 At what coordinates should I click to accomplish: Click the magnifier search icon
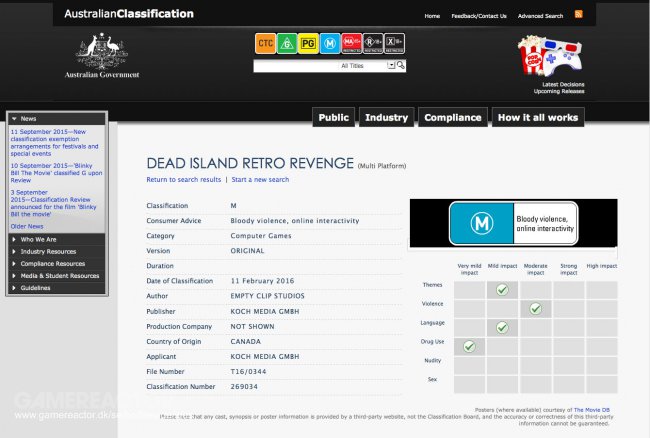point(400,65)
